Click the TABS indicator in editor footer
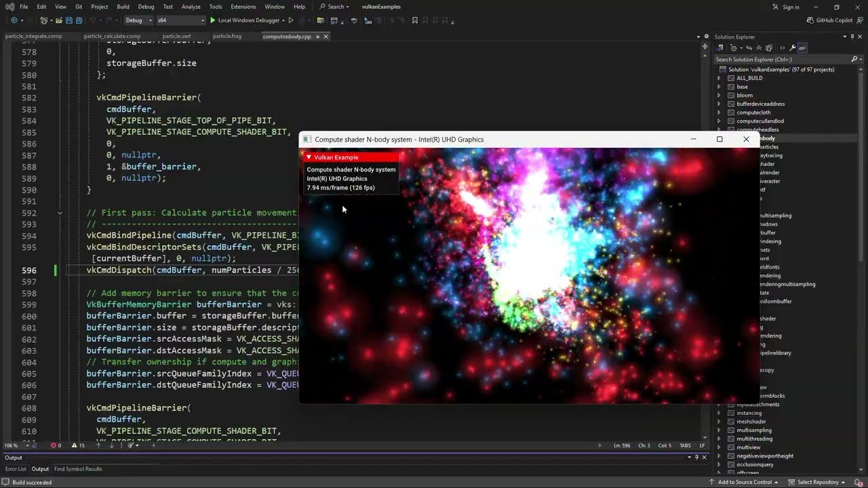The image size is (868, 488). (x=685, y=445)
